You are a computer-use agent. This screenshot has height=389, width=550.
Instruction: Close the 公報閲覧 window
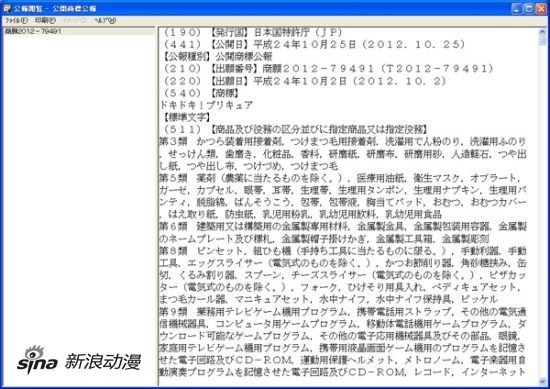click(541, 8)
